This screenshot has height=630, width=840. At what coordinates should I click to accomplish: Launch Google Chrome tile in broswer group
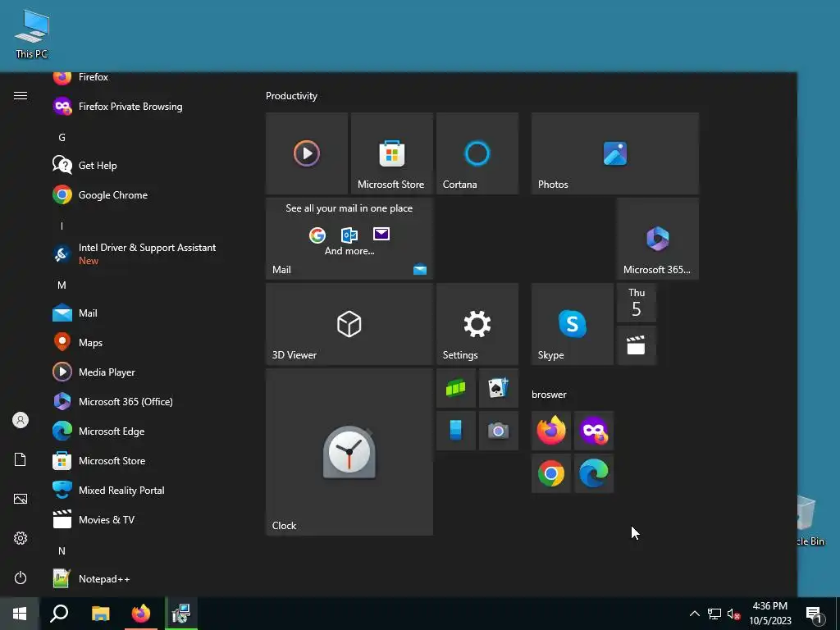[550, 473]
